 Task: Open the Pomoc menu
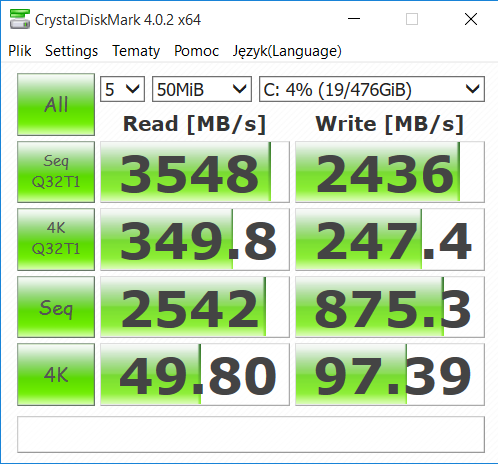[196, 51]
